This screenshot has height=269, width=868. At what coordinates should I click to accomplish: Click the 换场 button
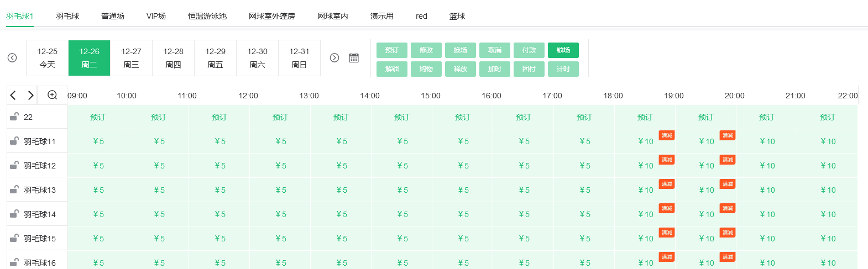pos(461,50)
